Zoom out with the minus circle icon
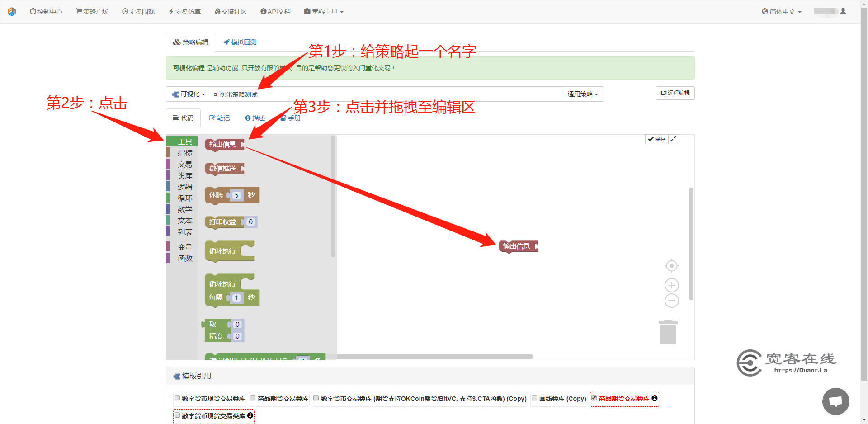The height and width of the screenshot is (424, 868). click(x=672, y=301)
